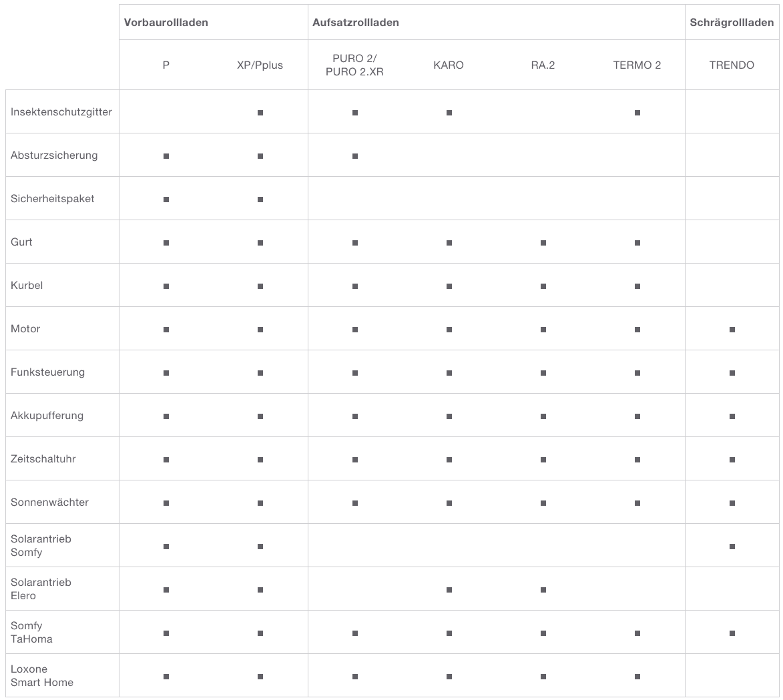
Task: Click Sicherheitspaket marker under P column
Action: point(166,200)
